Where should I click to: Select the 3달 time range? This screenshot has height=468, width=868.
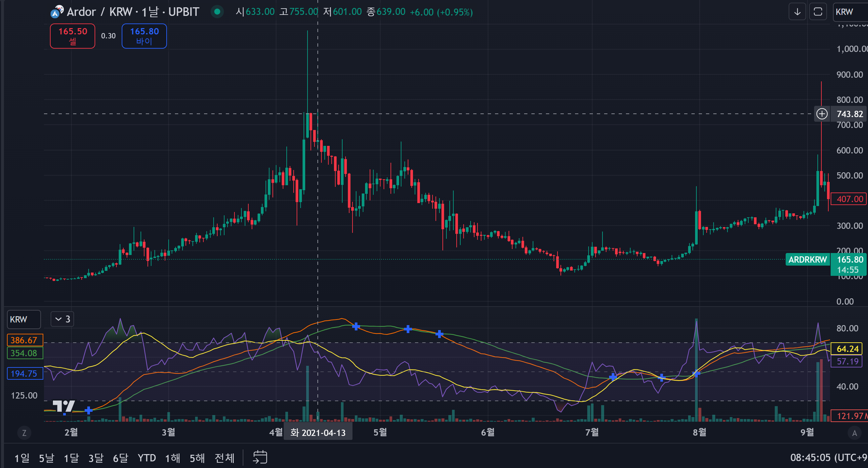pos(96,458)
